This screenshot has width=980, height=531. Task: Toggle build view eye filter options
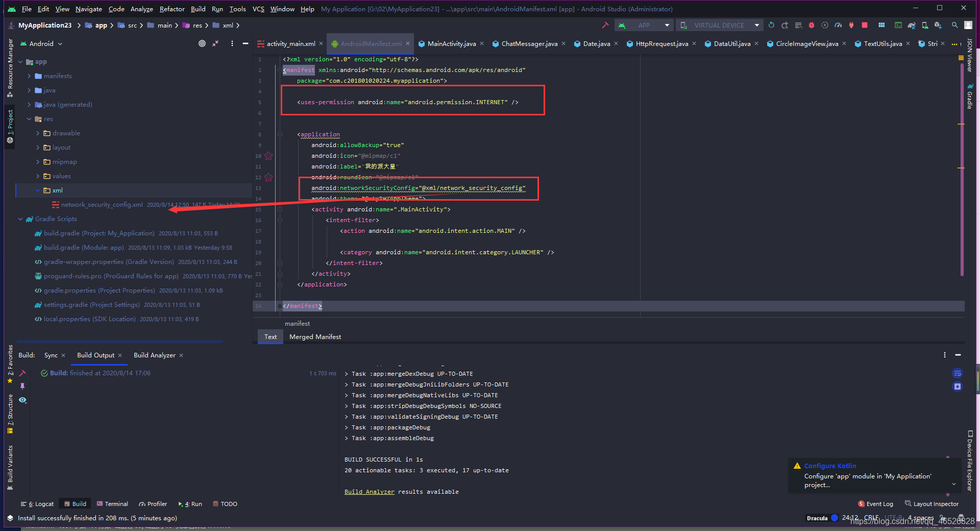click(22, 400)
